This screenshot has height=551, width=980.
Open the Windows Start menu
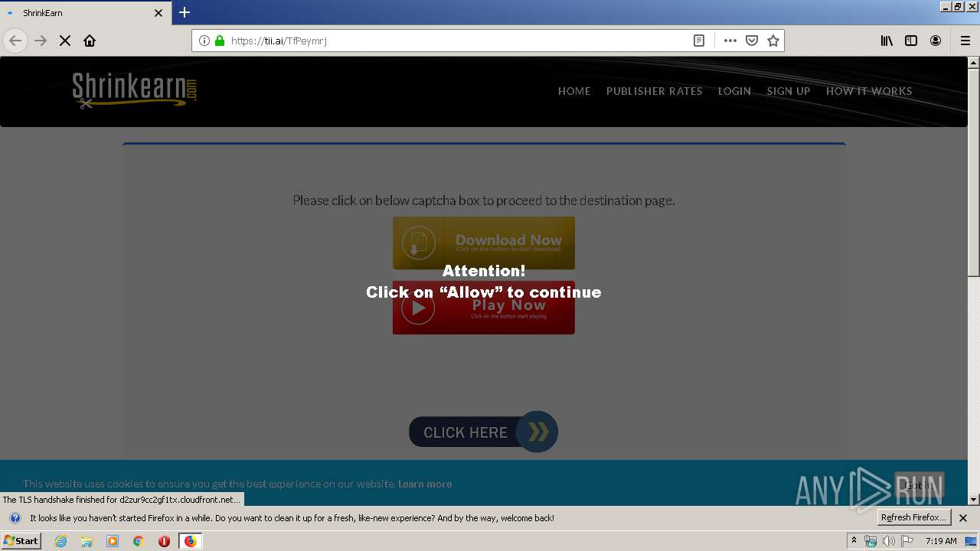click(21, 540)
